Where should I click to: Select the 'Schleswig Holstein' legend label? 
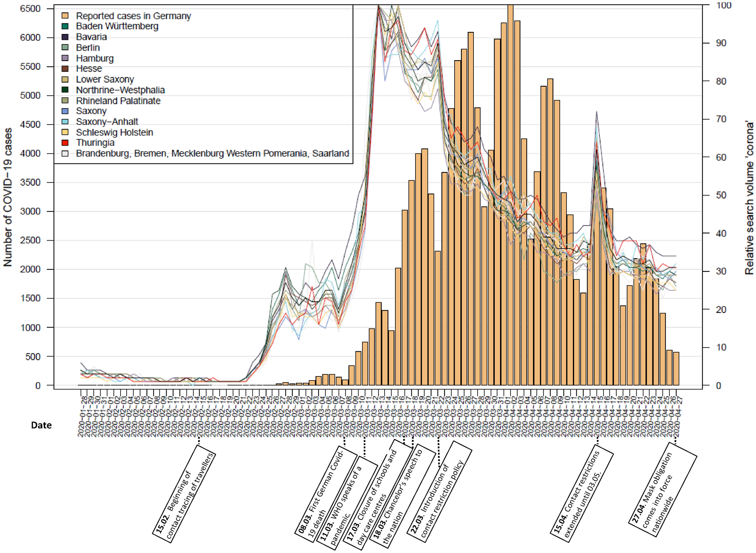(x=115, y=132)
